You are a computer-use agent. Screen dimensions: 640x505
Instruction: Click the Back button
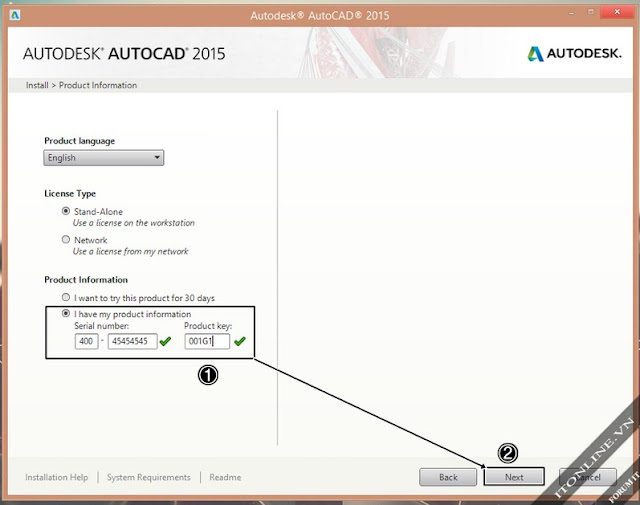448,477
